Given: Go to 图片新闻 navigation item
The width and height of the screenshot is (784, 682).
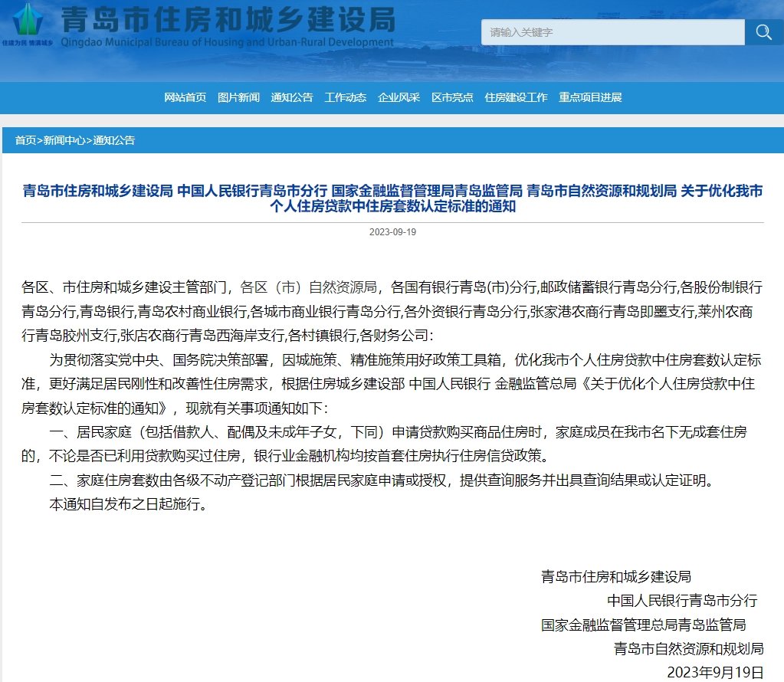Looking at the screenshot, I should point(238,97).
